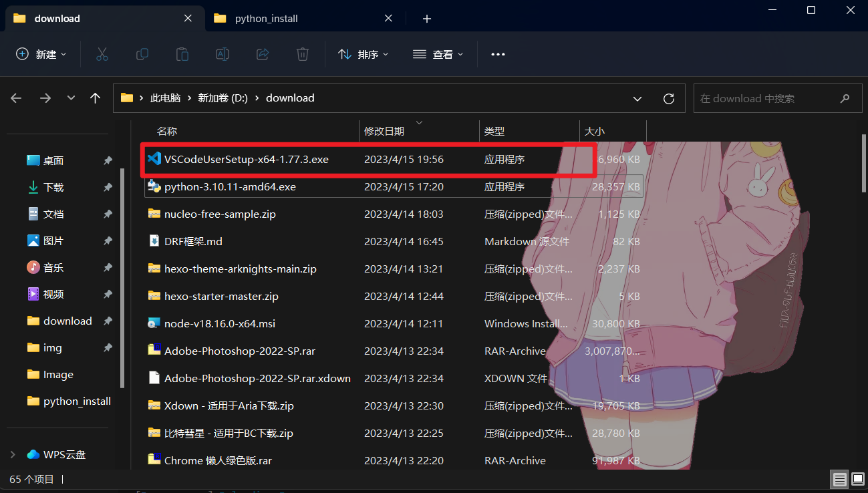Go up one directory level
The image size is (868, 493).
95,98
